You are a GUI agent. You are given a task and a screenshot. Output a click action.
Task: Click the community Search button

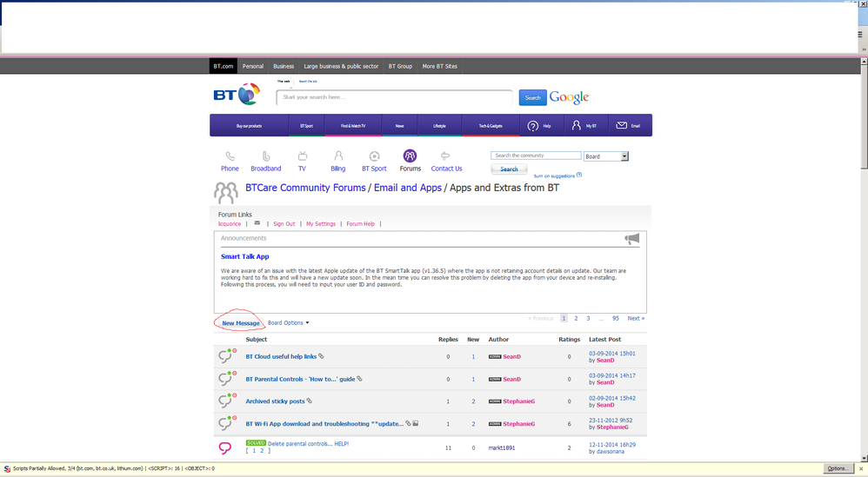509,169
